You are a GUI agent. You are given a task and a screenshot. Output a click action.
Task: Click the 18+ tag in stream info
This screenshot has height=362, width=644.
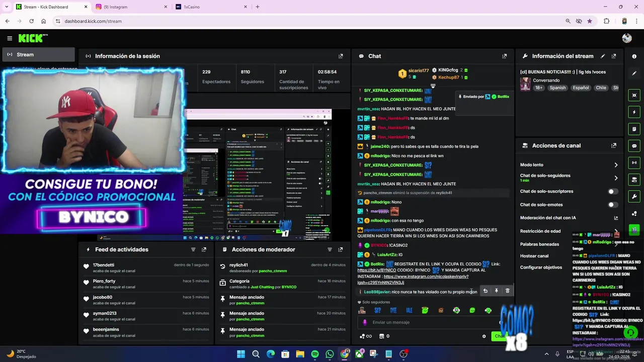click(x=539, y=87)
